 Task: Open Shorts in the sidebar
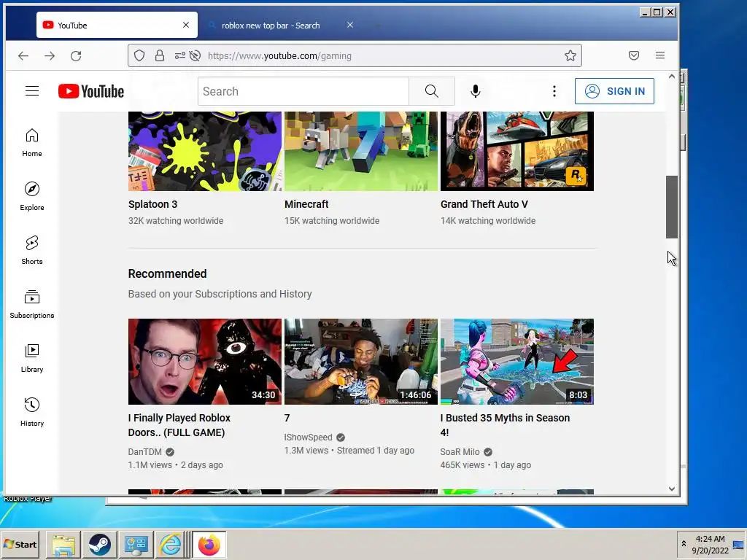(32, 251)
